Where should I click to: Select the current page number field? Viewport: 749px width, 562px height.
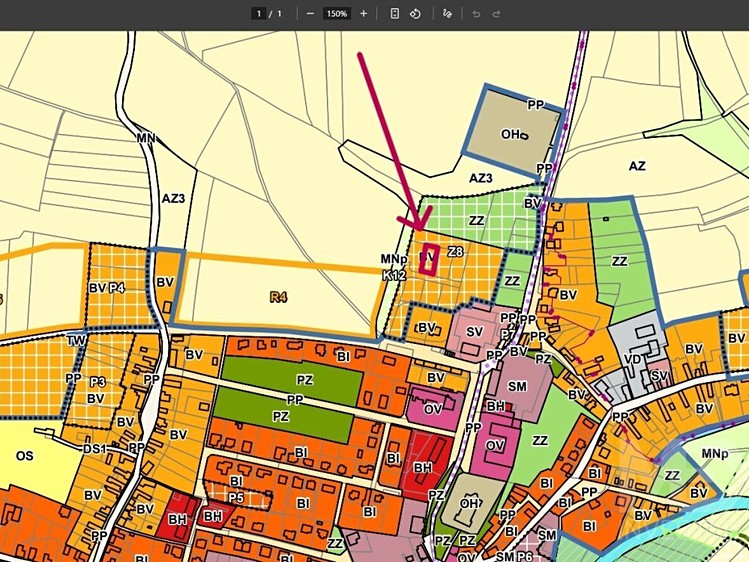[x=258, y=14]
